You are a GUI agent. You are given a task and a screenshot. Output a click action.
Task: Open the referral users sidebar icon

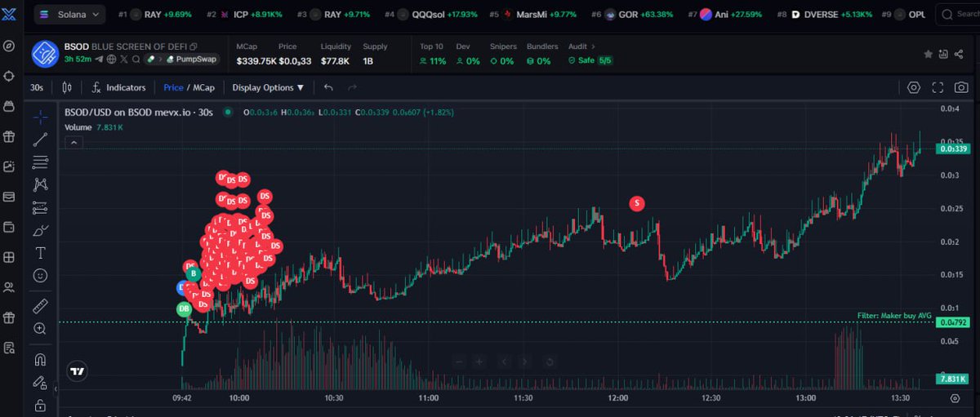pyautogui.click(x=9, y=287)
